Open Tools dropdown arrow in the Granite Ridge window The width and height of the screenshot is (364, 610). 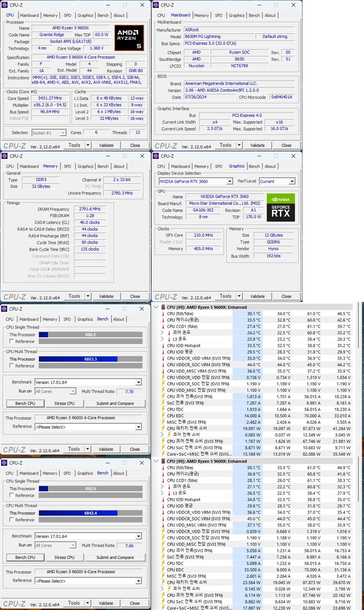pos(89,145)
